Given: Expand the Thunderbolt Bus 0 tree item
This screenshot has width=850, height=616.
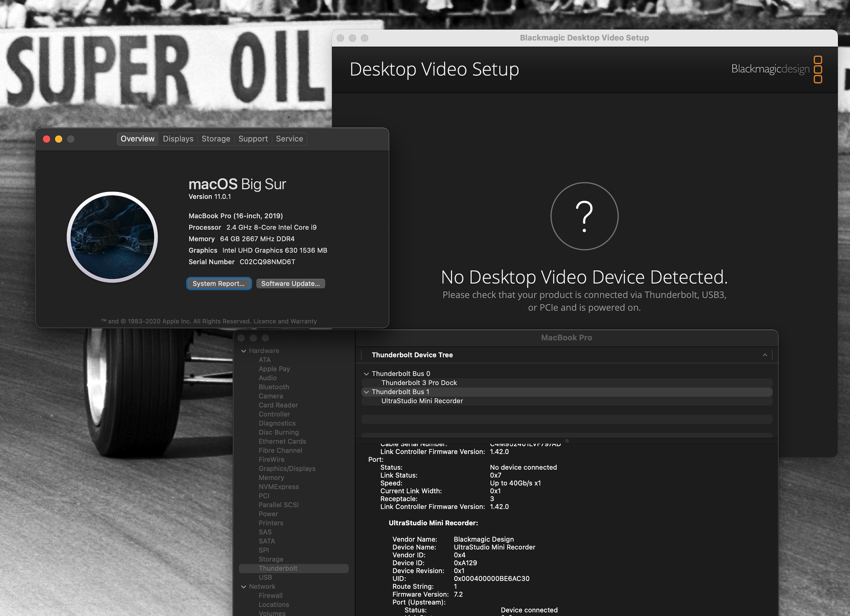Looking at the screenshot, I should [x=367, y=374].
